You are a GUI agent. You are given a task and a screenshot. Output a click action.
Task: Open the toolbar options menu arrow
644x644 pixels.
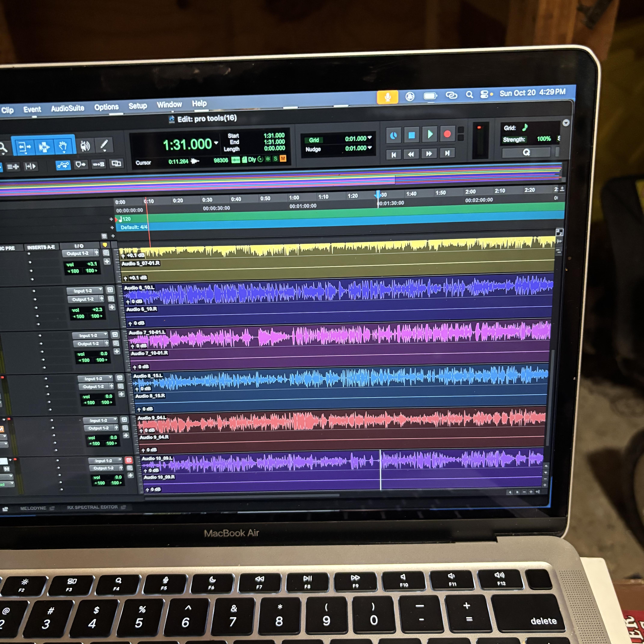(x=566, y=123)
